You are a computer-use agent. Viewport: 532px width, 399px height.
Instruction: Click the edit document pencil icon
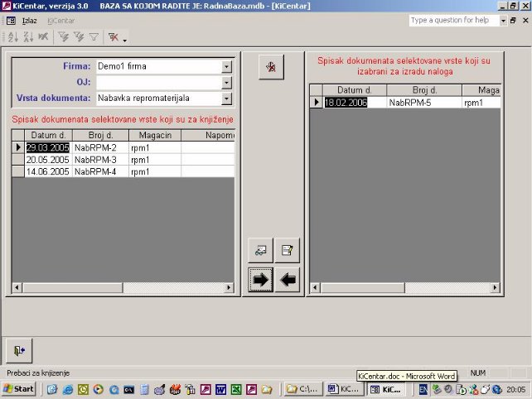[287, 249]
